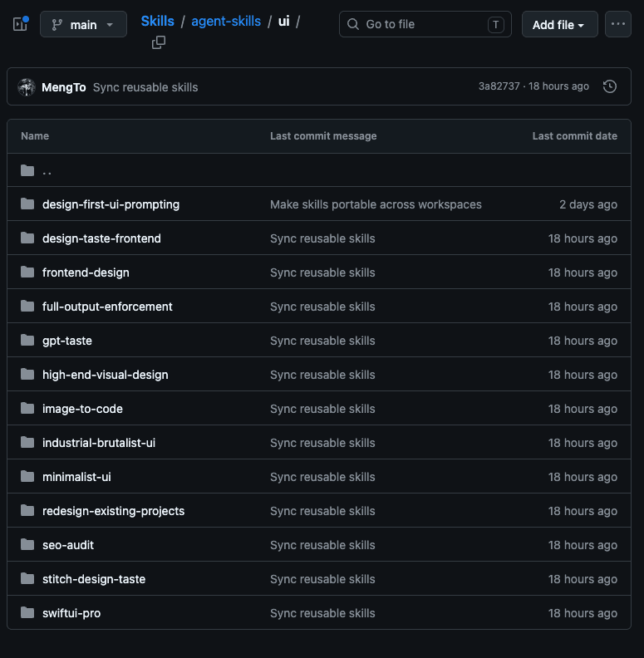Image resolution: width=644 pixels, height=658 pixels.
Task: Click folder icon beside design-taste-frontend
Action: coord(27,238)
